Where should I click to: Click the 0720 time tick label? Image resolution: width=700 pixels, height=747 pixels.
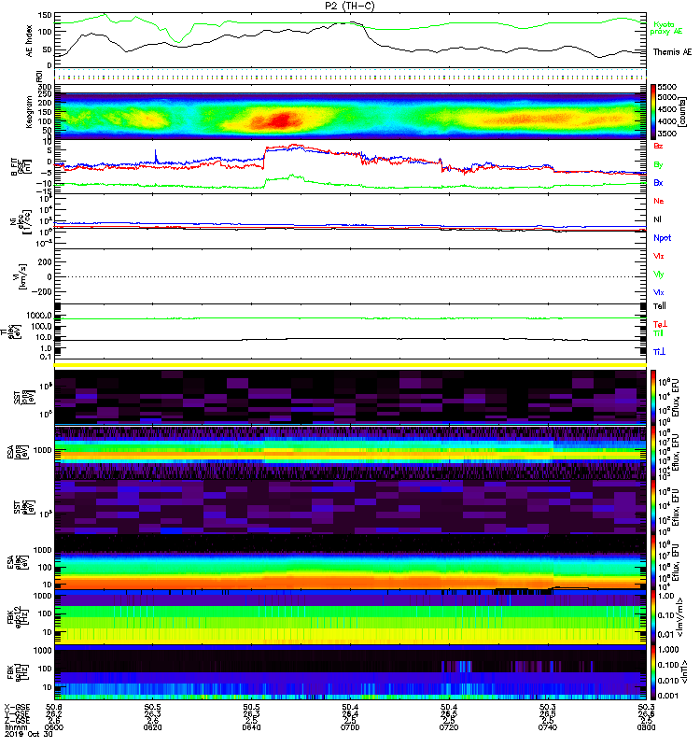coord(449,727)
